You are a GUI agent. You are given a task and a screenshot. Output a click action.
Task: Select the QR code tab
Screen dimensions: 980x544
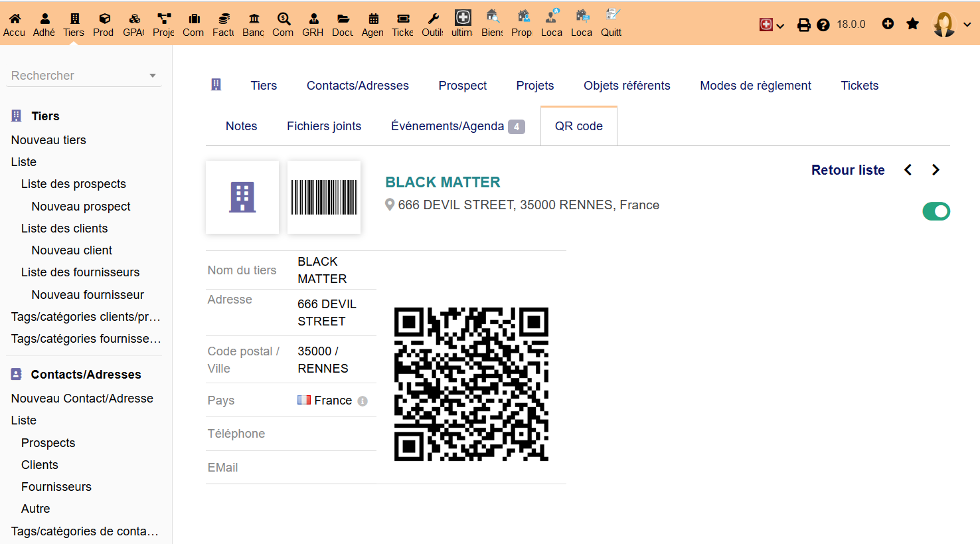pos(579,126)
